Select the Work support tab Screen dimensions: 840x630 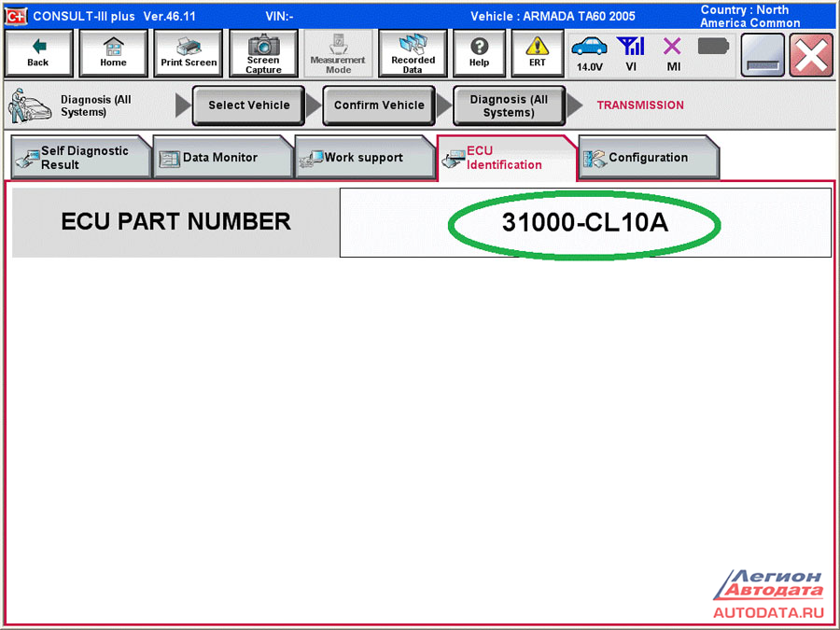coord(364,158)
